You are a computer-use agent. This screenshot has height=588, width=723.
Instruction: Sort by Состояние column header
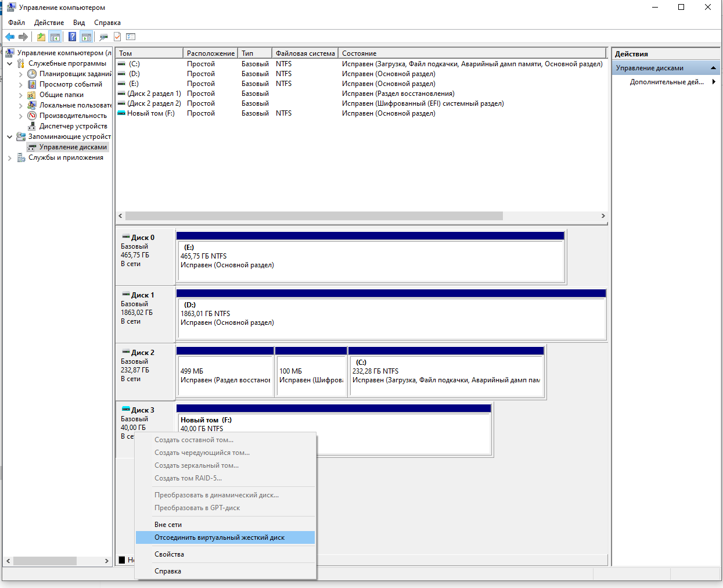coord(473,53)
